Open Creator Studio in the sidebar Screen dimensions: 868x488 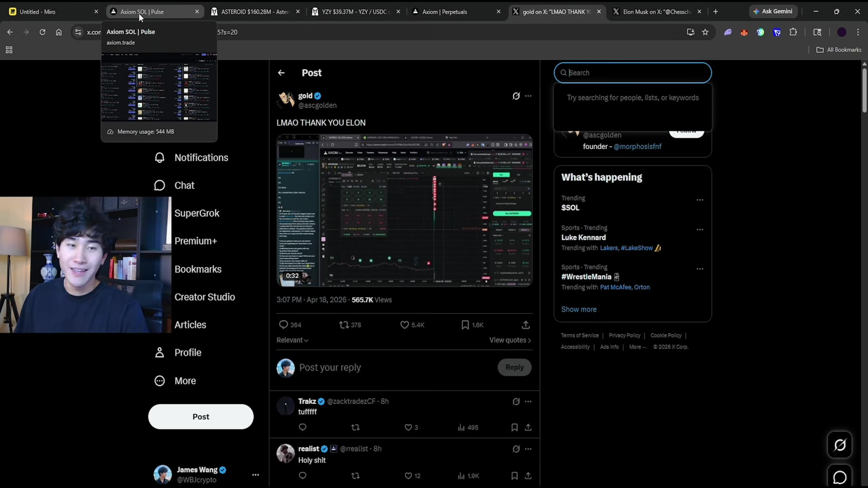(x=205, y=297)
